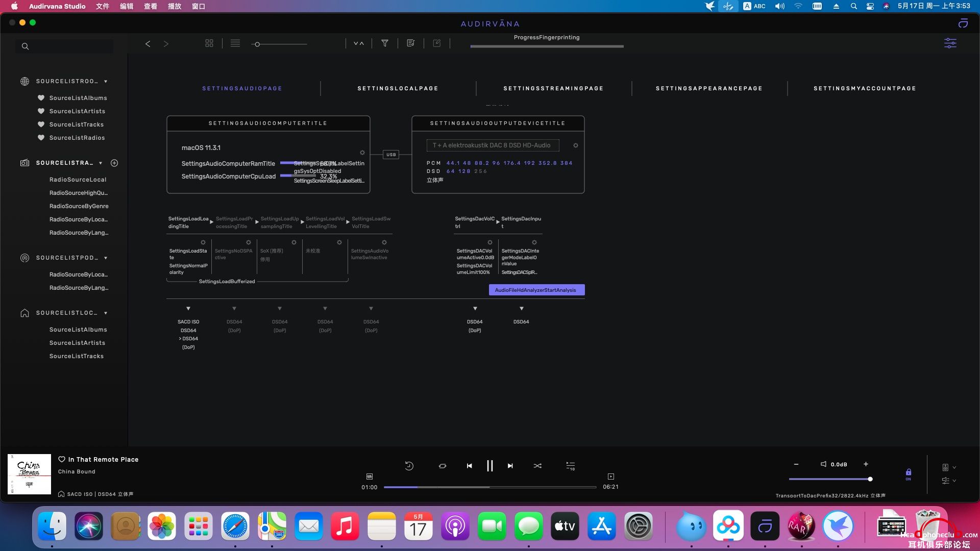Click the square play icon above 06:21
980x551 pixels.
tap(611, 477)
